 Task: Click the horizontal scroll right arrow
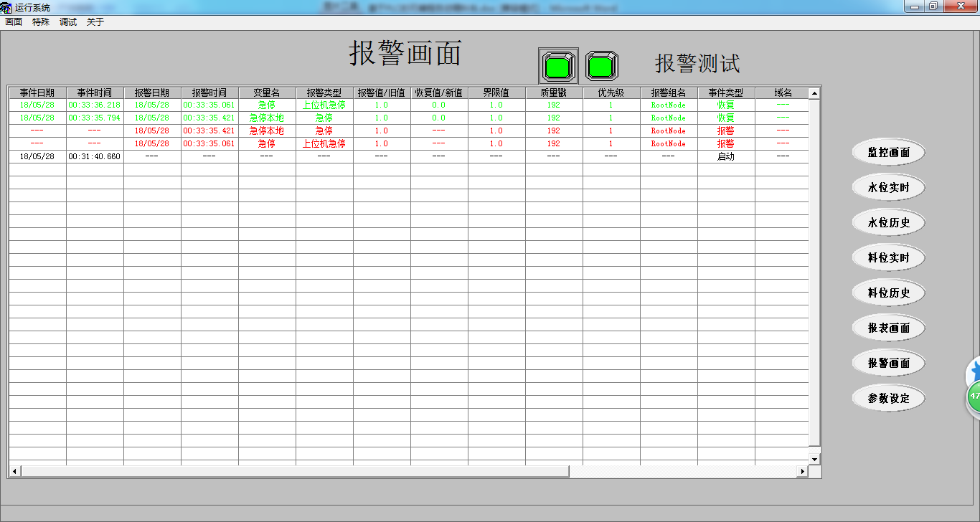[803, 471]
